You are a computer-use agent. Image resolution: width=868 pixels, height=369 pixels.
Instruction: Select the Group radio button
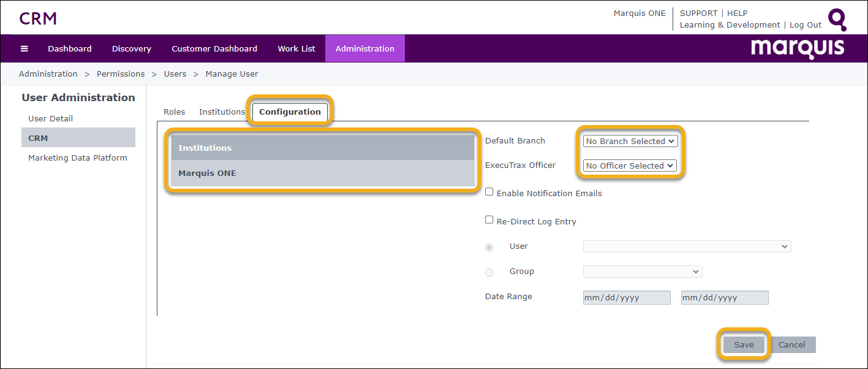pos(489,272)
